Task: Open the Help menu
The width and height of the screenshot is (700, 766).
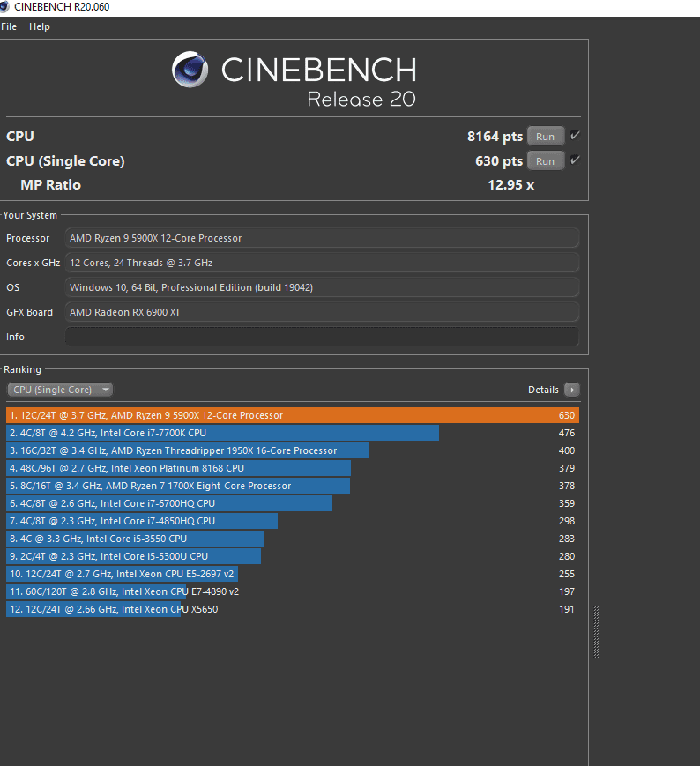Action: point(39,26)
